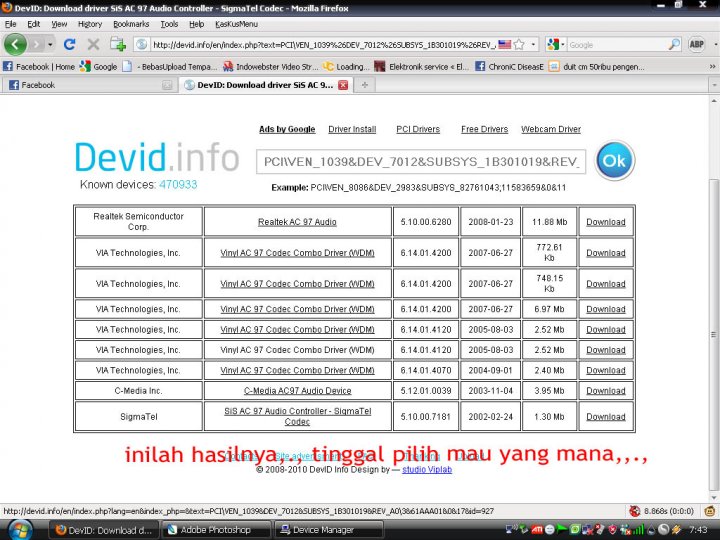
Task: Open SiS AC 97 Audio Controller link
Action: (x=298, y=416)
